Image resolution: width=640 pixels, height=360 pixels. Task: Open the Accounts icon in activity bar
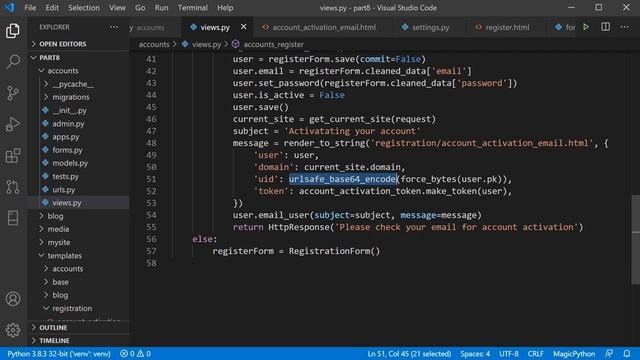click(x=13, y=299)
